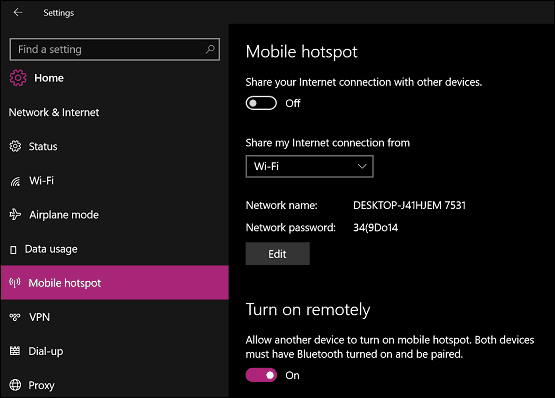
Task: Click the Dial-up phone icon
Action: 15,351
